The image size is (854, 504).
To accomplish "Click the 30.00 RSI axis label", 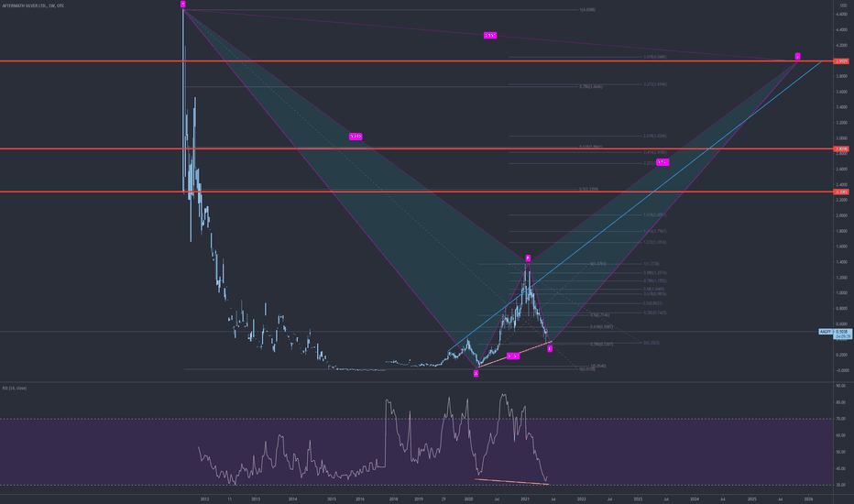I will [x=840, y=485].
